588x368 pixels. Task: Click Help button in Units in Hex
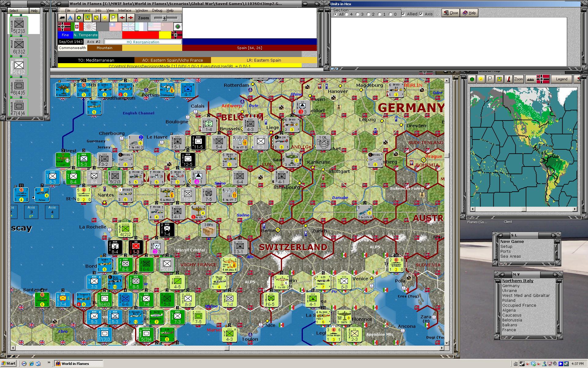click(x=469, y=13)
